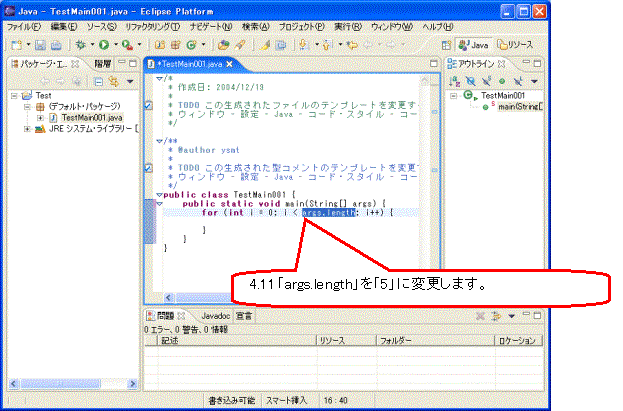The width and height of the screenshot is (623, 411).
Task: Maximize the Problems view panel
Action: (x=537, y=316)
